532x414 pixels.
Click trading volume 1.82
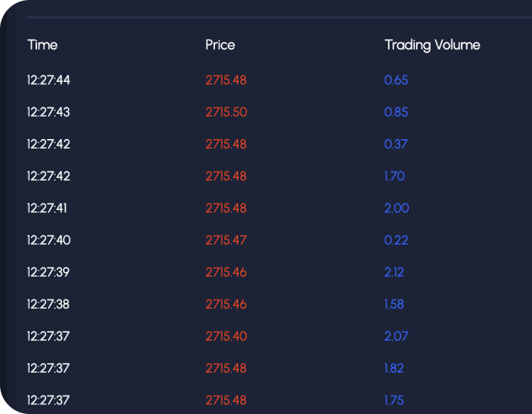394,368
